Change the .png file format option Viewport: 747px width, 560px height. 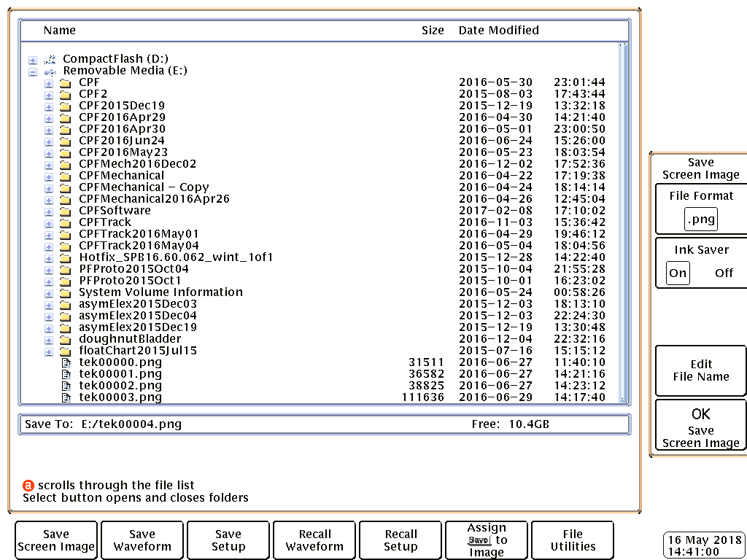pyautogui.click(x=701, y=219)
